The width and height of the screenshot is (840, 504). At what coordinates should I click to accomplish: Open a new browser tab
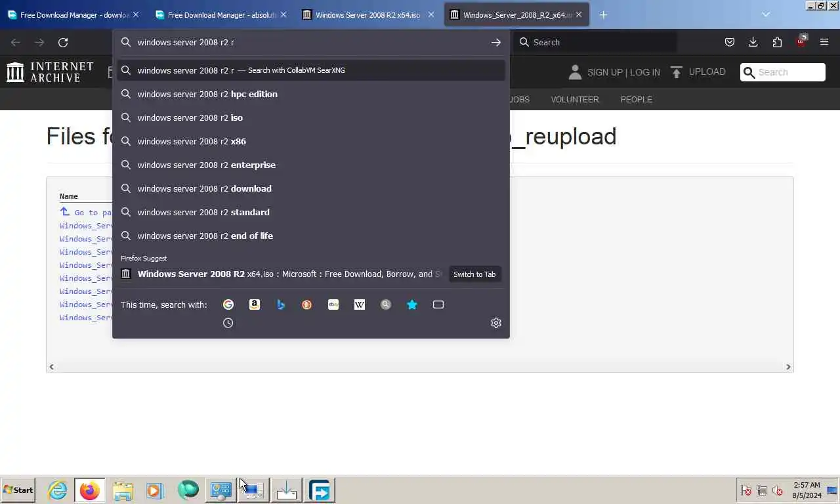tap(603, 14)
